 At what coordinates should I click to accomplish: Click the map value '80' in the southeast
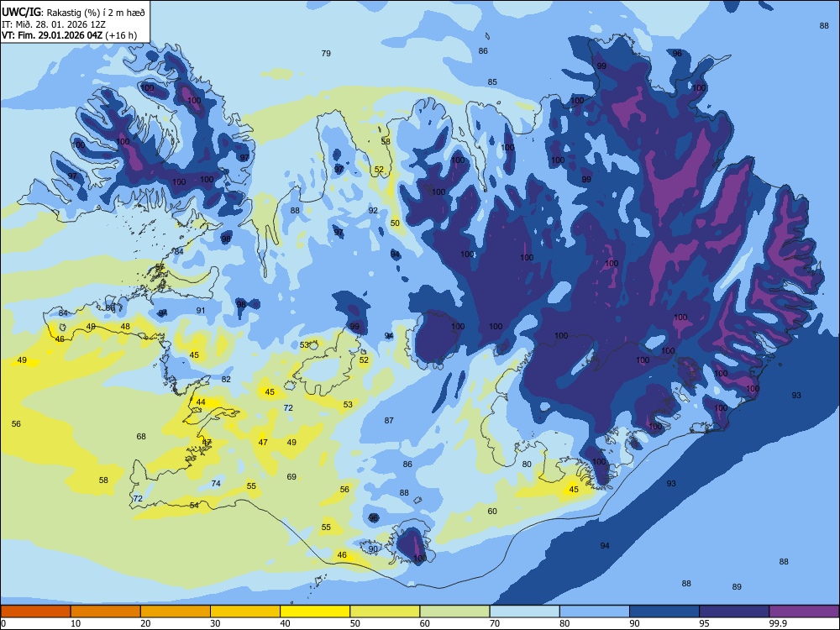click(527, 465)
